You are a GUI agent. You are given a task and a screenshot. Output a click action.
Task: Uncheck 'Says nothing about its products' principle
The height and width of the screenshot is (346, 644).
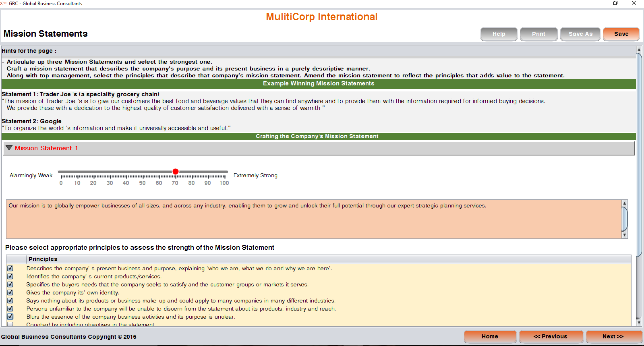tap(10, 300)
